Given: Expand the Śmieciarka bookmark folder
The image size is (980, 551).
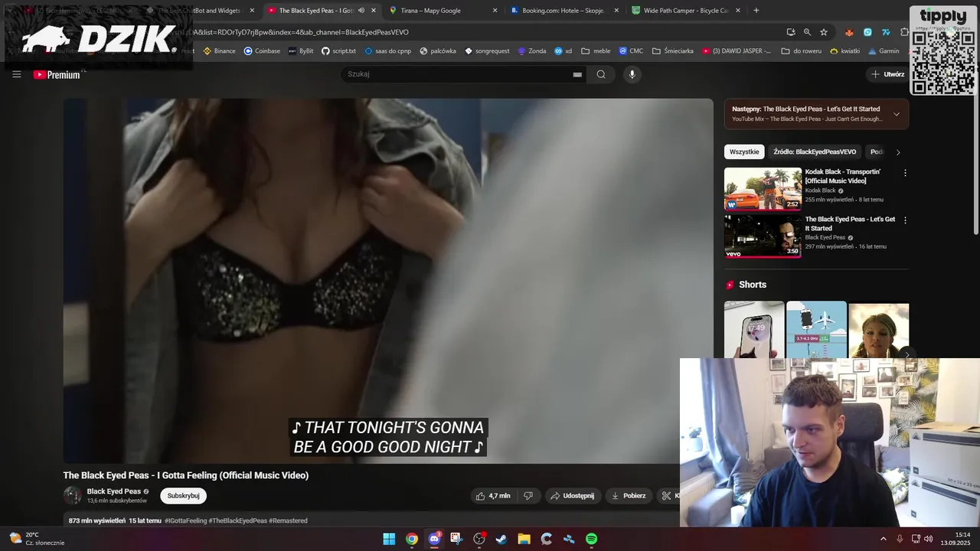Looking at the screenshot, I should coord(673,51).
